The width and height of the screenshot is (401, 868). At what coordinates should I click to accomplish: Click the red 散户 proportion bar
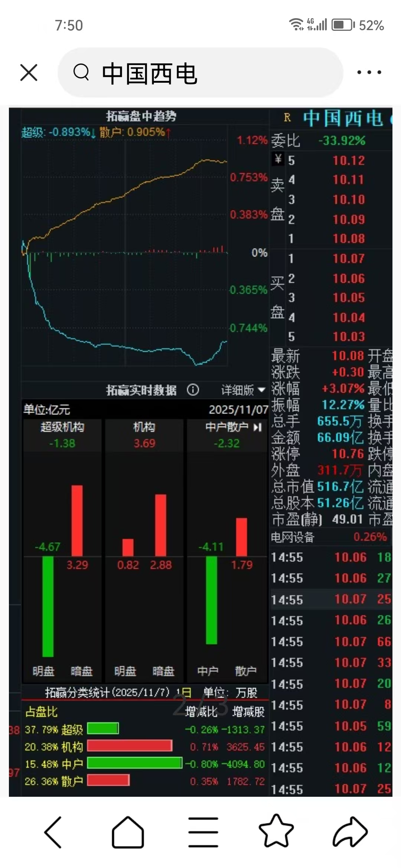click(108, 780)
